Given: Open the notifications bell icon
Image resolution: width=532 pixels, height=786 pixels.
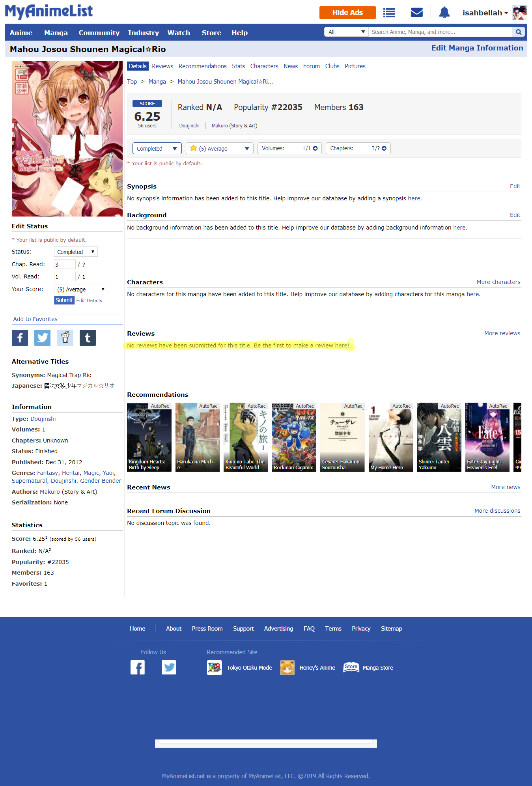Looking at the screenshot, I should tap(444, 13).
